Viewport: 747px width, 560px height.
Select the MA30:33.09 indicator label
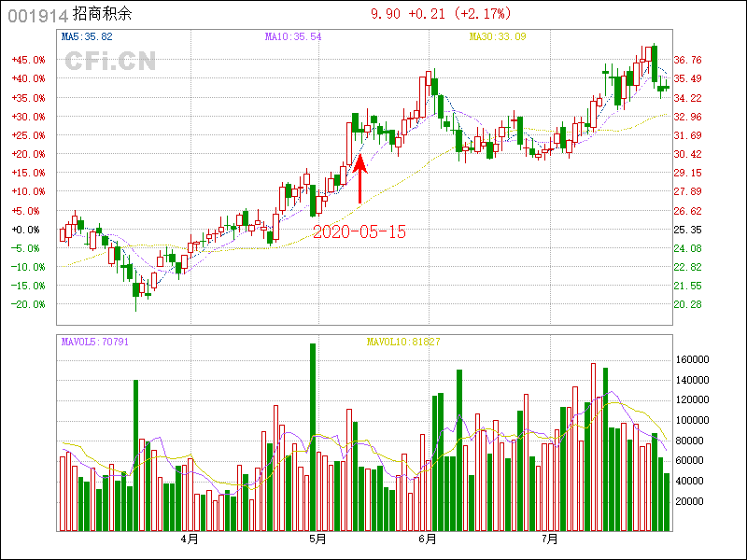[x=498, y=36]
